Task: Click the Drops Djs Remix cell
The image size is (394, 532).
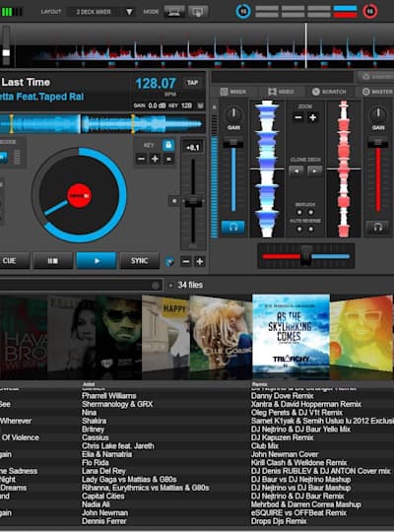Action: click(279, 521)
